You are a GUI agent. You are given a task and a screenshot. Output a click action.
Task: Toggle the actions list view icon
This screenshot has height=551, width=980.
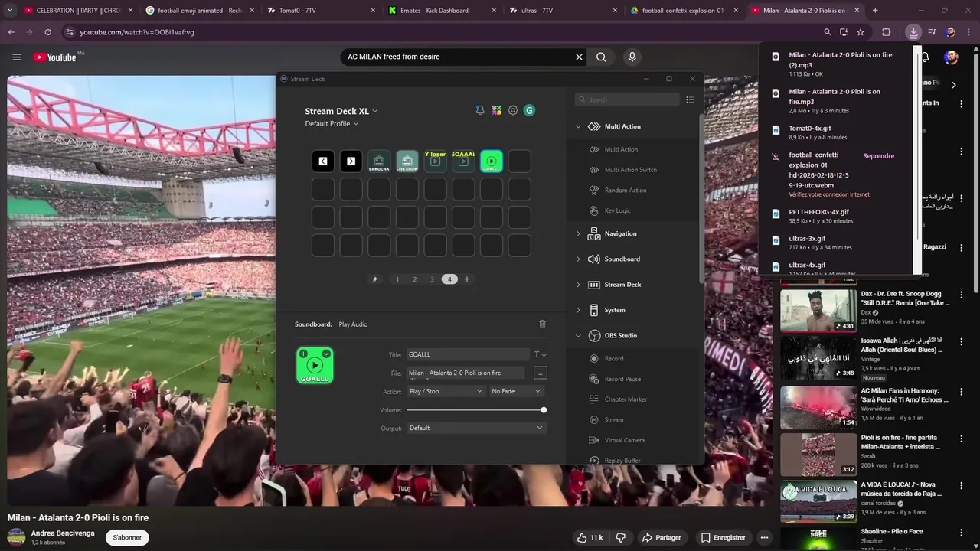(690, 99)
